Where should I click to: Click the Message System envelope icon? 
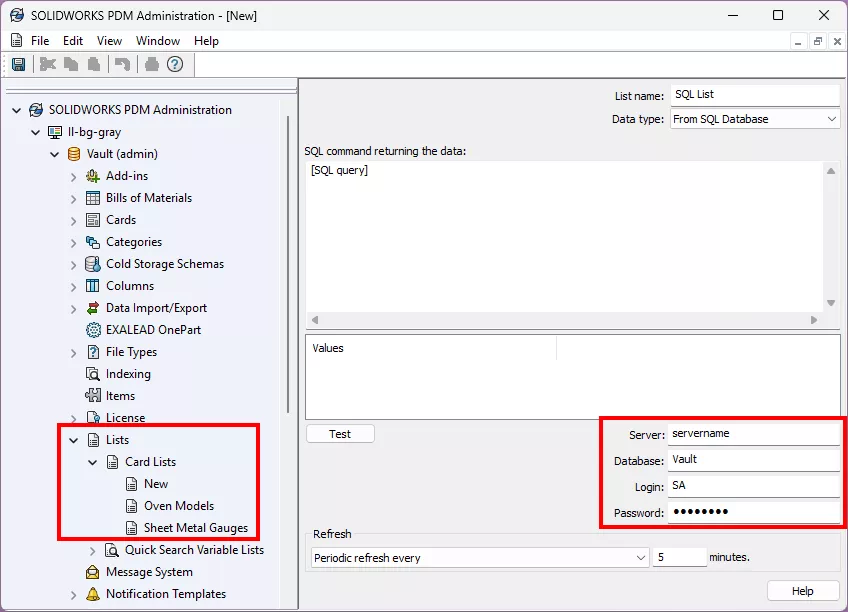click(93, 572)
